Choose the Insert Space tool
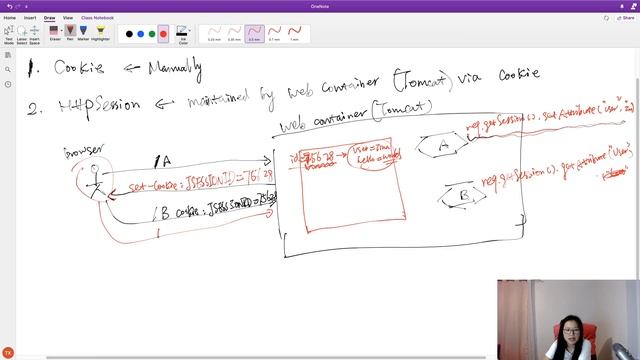 35,34
